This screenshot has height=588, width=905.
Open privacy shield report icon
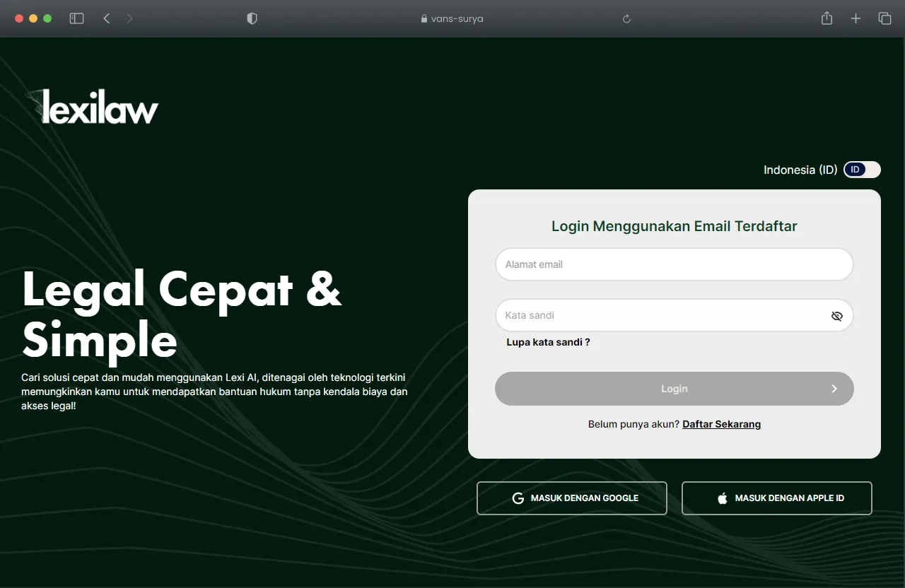(x=252, y=19)
